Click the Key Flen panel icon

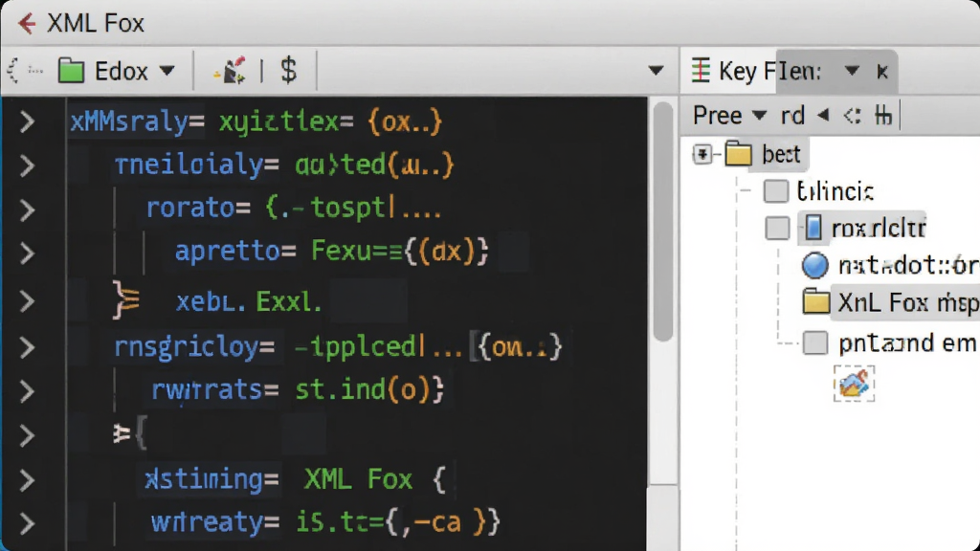(x=701, y=71)
